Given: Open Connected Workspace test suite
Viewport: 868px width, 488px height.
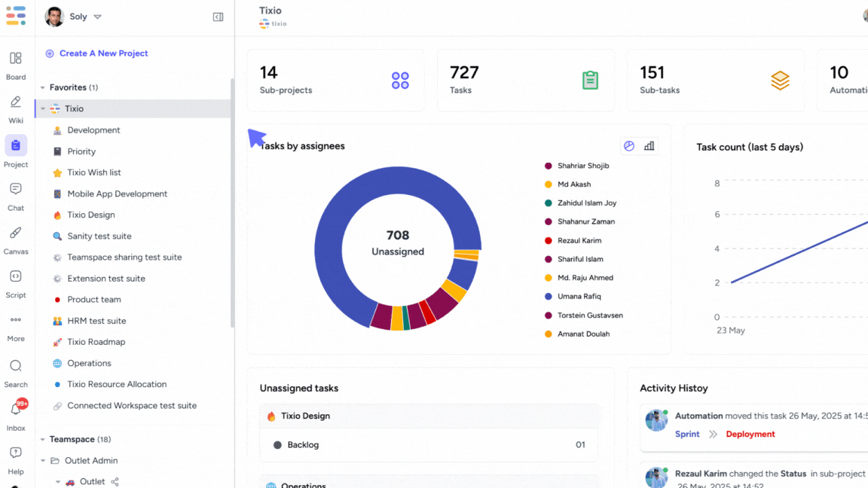Looking at the screenshot, I should pyautogui.click(x=133, y=406).
